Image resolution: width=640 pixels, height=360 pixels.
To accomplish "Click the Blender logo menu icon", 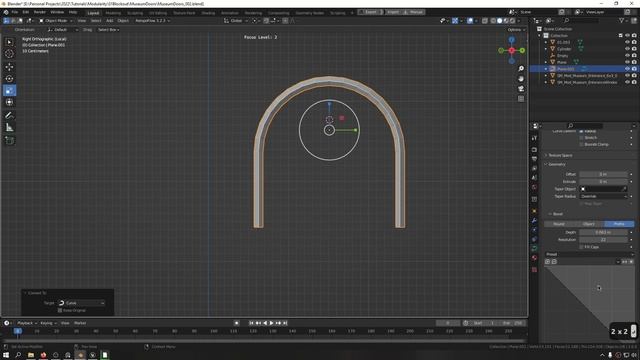I will click(6, 12).
